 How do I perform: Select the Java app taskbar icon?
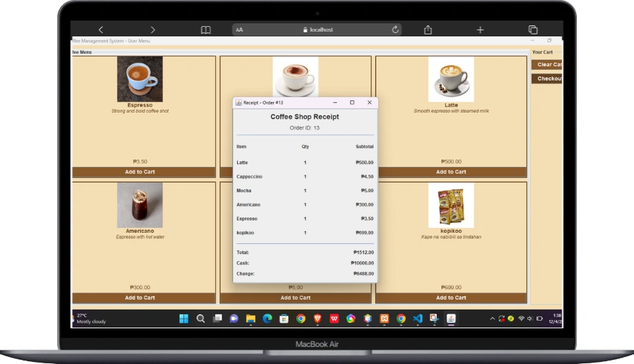point(451,319)
